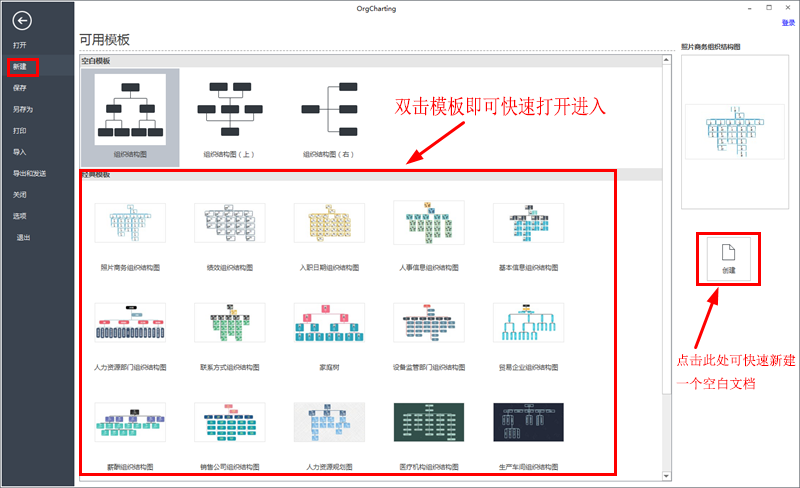Select 打印 in the left sidebar
This screenshot has width=800, height=488.
pyautogui.click(x=21, y=130)
